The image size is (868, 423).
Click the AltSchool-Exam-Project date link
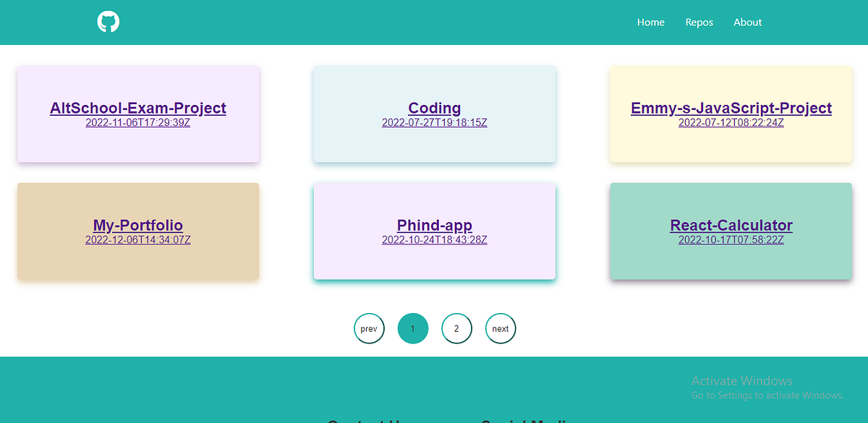click(x=137, y=122)
